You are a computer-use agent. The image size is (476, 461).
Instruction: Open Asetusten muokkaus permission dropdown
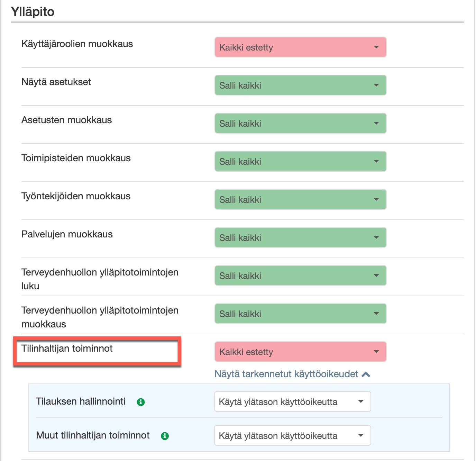[300, 123]
